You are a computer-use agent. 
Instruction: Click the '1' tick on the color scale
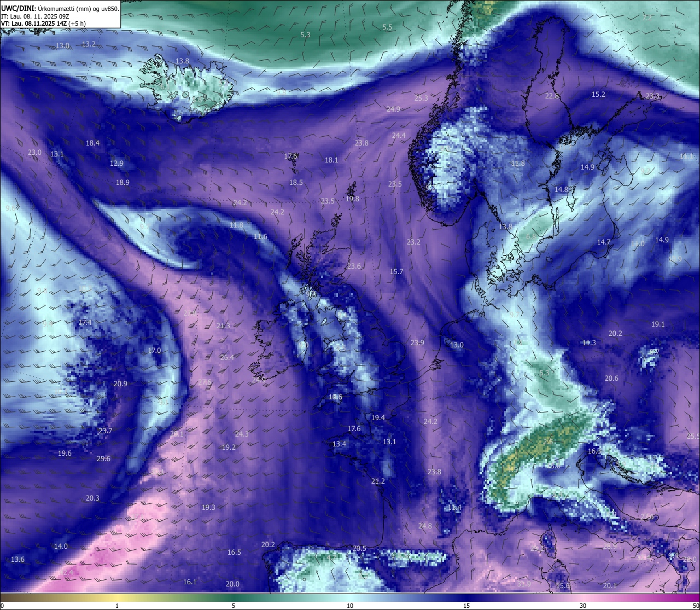117,606
